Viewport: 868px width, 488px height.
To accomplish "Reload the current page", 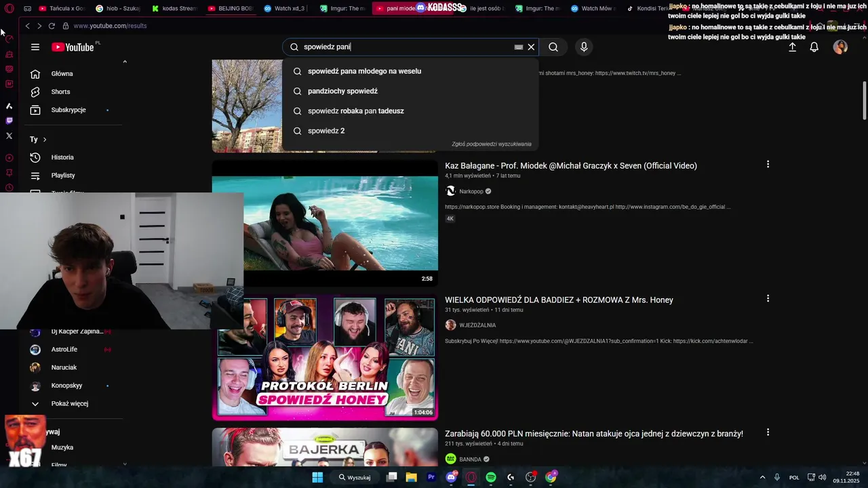I will pos(52,26).
